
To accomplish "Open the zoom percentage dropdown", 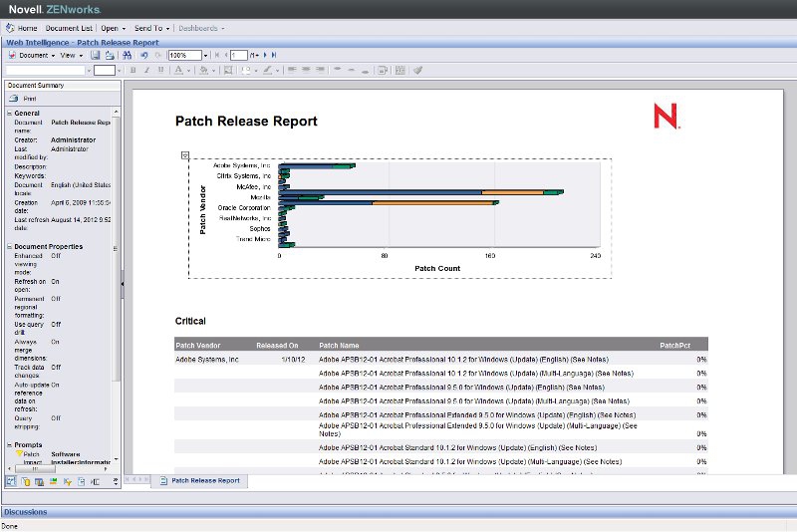I will coord(205,56).
